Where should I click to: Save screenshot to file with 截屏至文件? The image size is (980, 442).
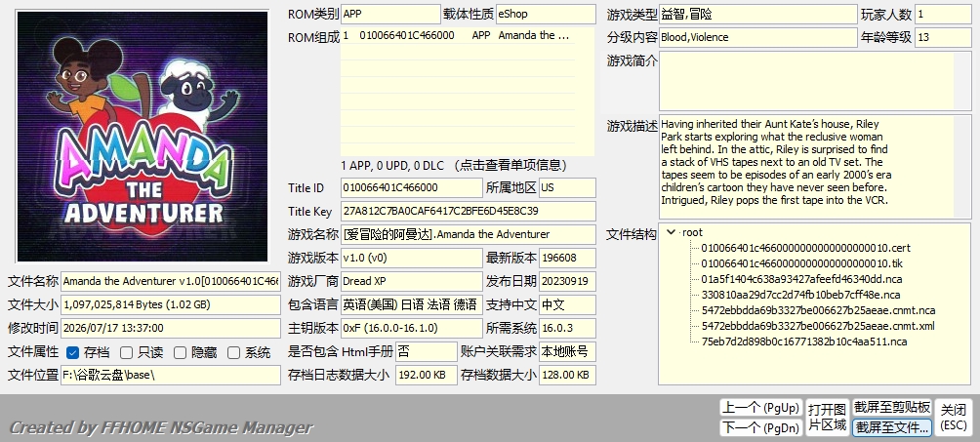click(x=892, y=427)
